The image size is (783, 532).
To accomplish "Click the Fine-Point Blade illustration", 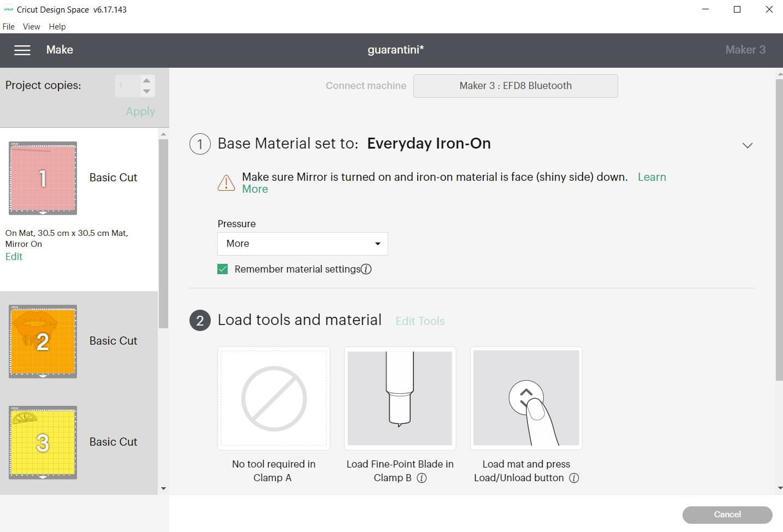I will point(400,398).
